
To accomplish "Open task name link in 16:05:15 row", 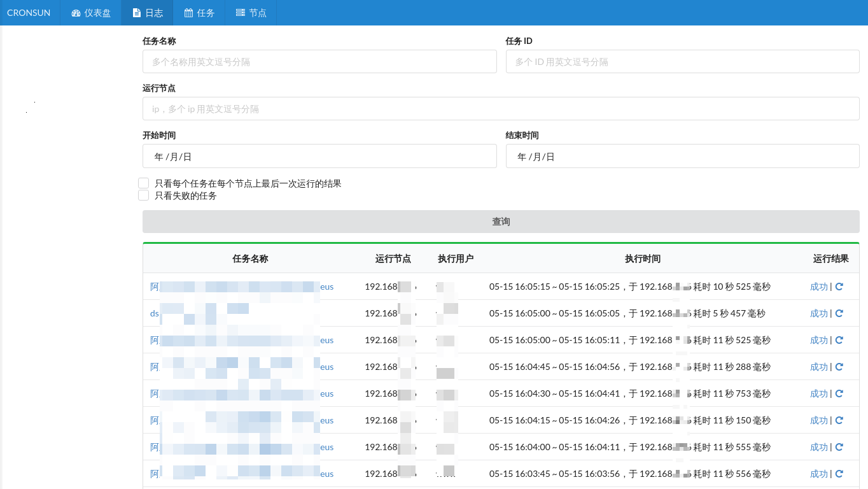I will pos(242,287).
